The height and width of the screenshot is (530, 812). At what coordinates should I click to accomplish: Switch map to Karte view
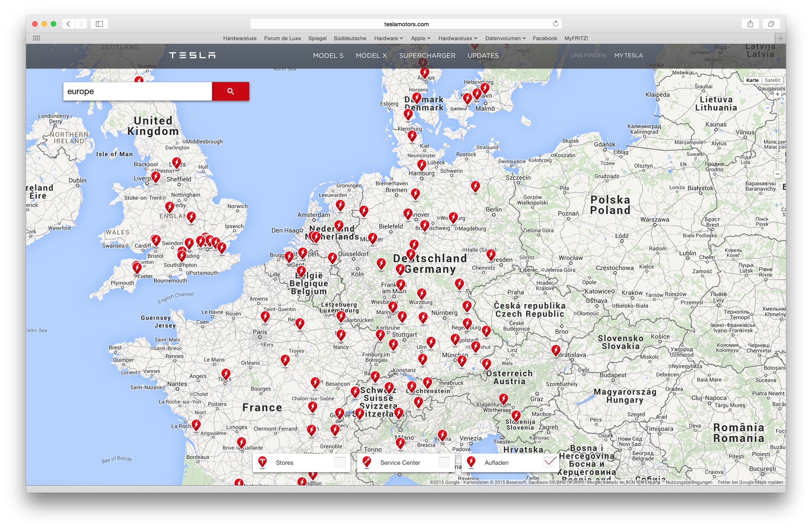point(752,80)
